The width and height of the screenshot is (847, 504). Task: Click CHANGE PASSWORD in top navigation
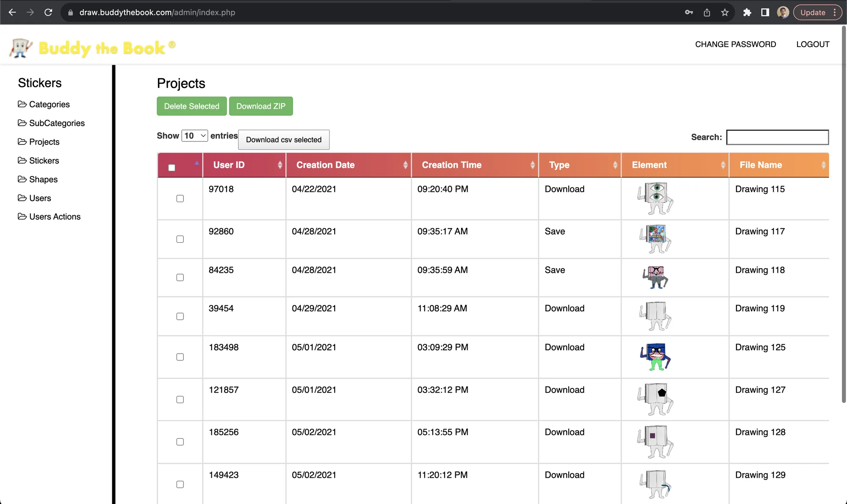[x=736, y=44]
